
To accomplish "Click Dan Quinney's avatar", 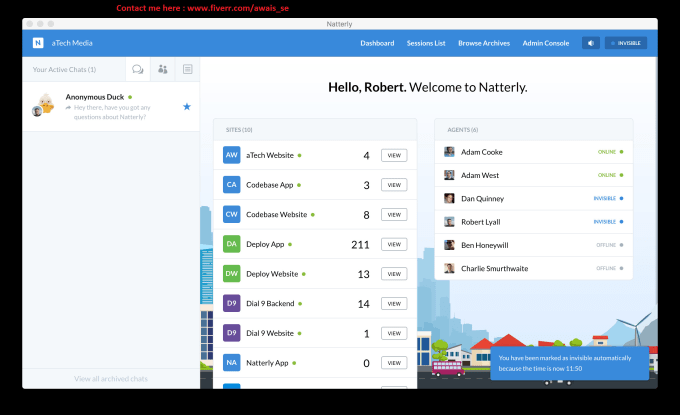I will 449,199.
